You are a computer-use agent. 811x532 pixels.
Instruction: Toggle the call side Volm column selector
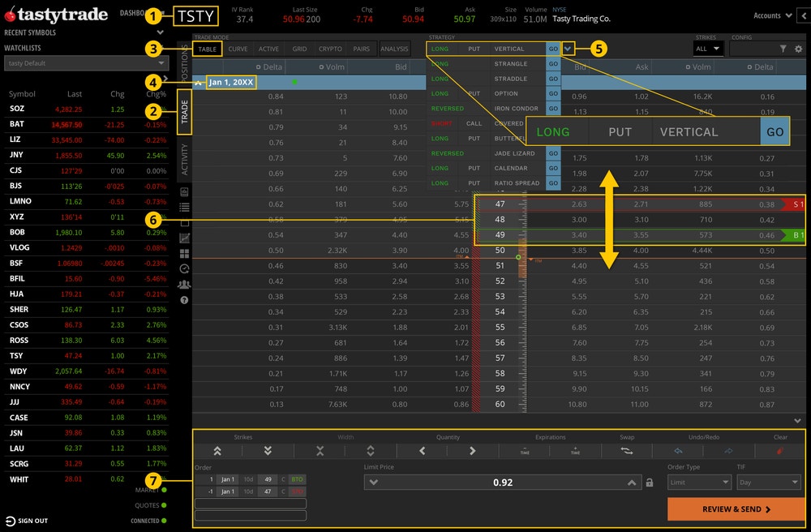pos(321,66)
